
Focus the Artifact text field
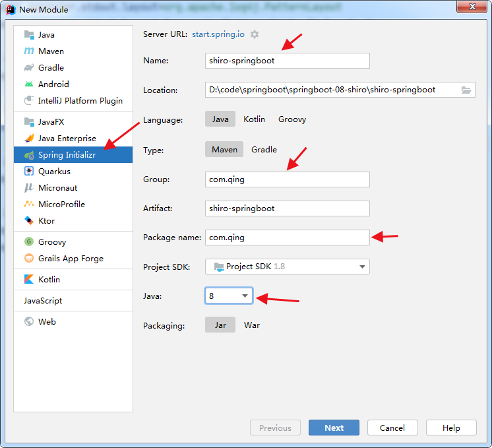point(288,208)
